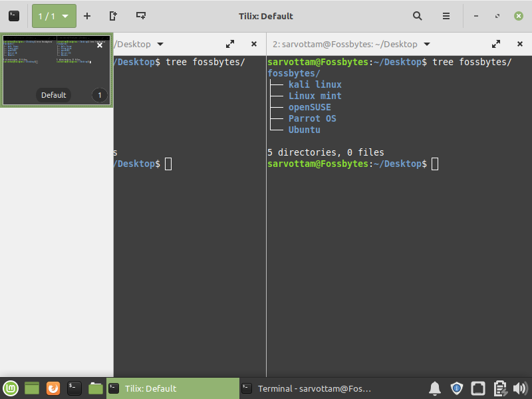Open the Linux Mint start menu
This screenshot has height=399, width=532.
tap(11, 388)
